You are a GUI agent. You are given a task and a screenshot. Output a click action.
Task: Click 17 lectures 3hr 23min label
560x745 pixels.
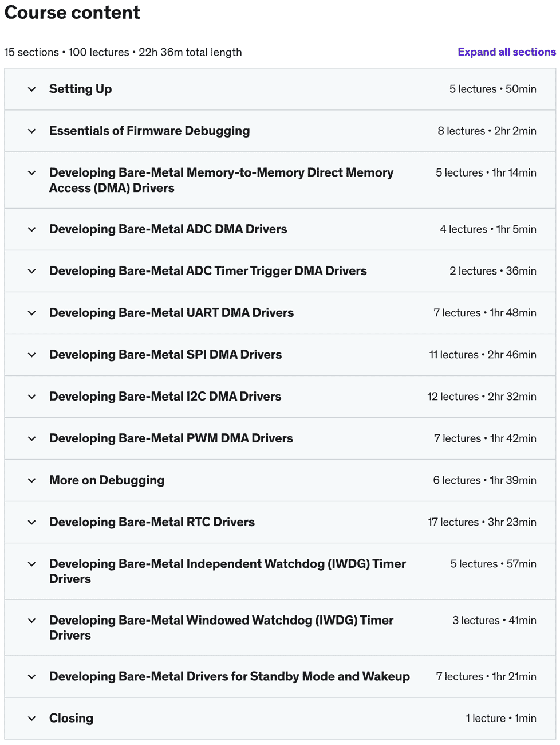(x=482, y=522)
